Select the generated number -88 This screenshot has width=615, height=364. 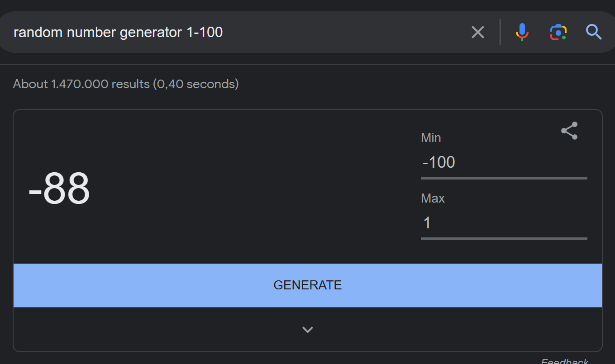coord(59,189)
